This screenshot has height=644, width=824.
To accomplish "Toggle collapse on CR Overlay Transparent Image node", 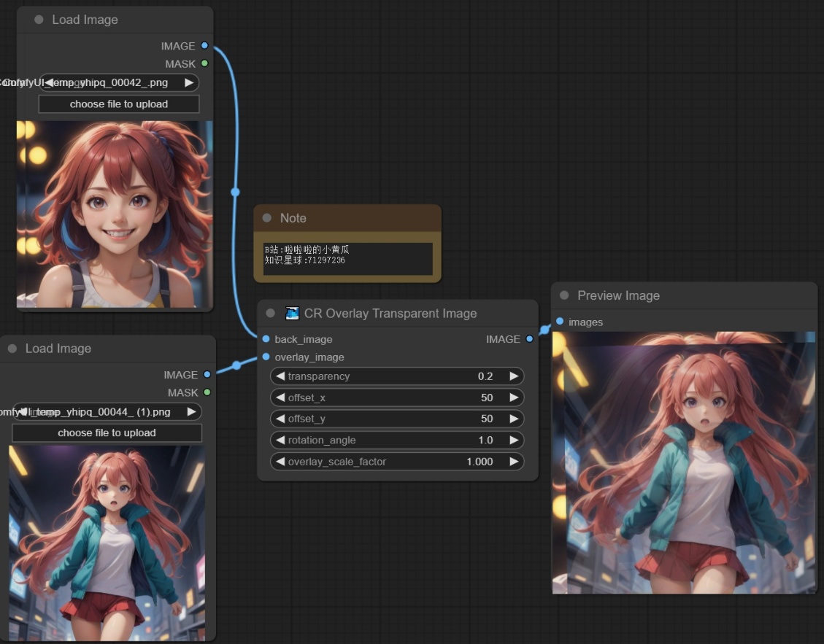I will coord(271,314).
